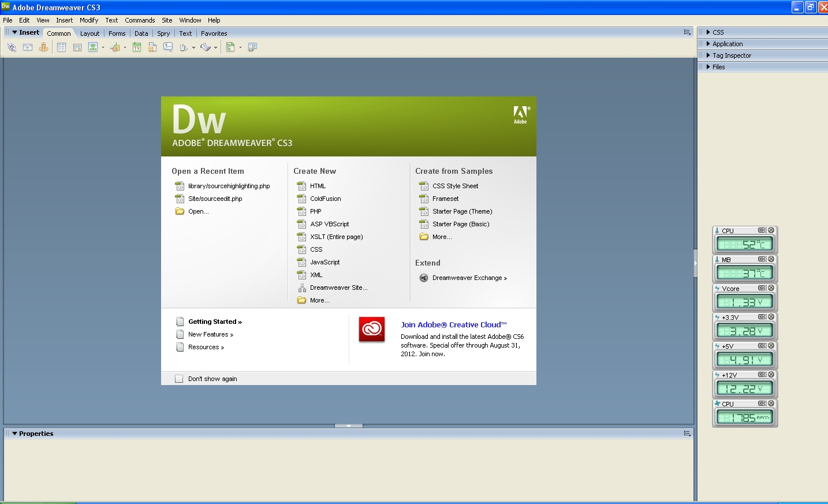Open recent file library/sourcehighlighting.php
828x504 pixels.
pos(229,186)
